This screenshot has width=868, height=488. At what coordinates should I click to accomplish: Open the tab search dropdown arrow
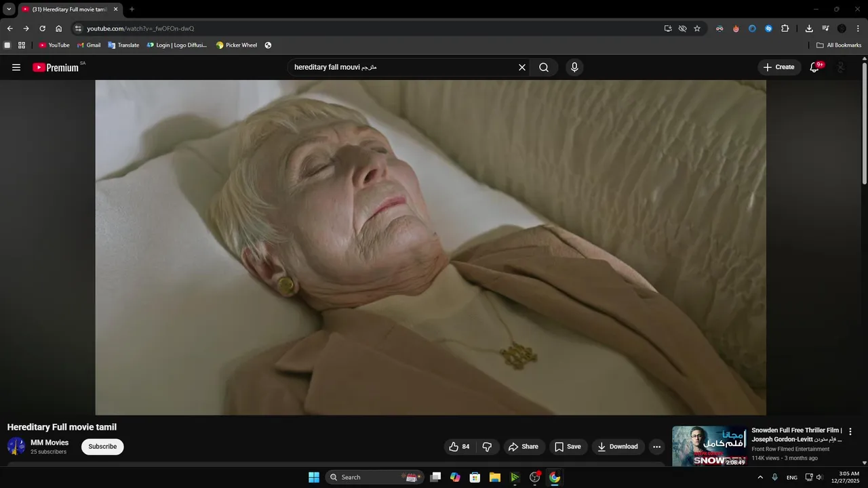[9, 9]
